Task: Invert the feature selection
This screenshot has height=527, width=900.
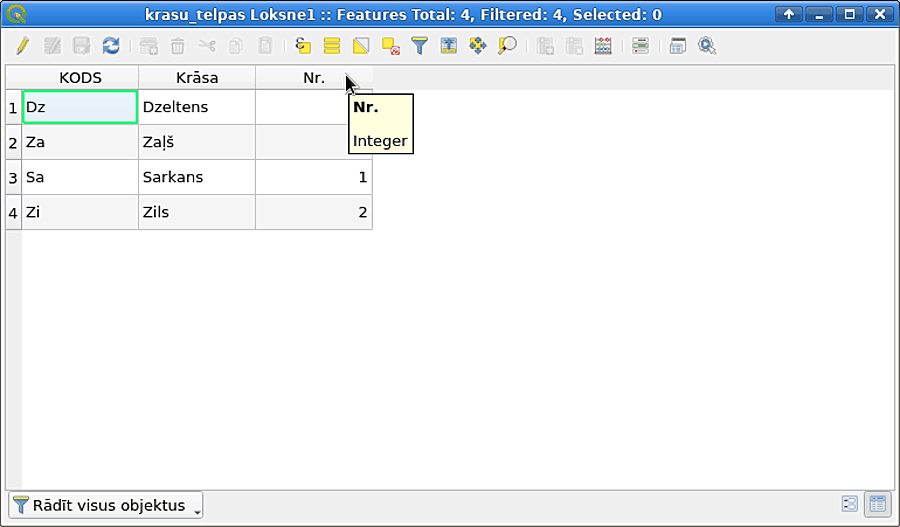Action: tap(361, 45)
